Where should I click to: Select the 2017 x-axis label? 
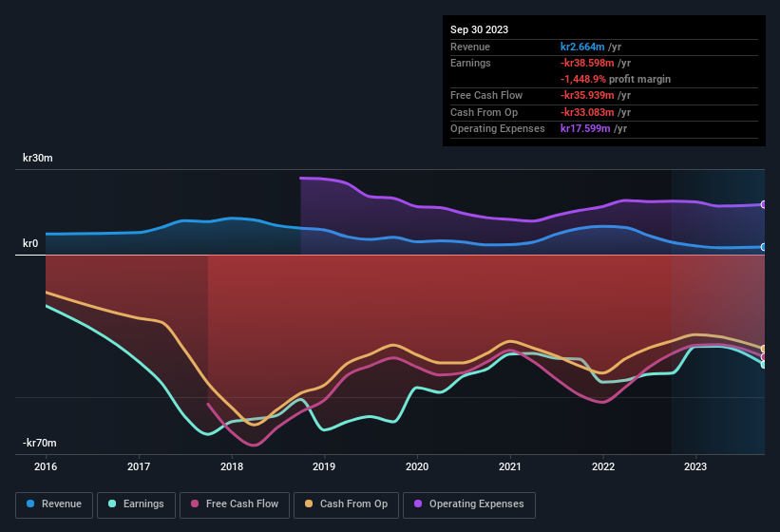point(139,466)
